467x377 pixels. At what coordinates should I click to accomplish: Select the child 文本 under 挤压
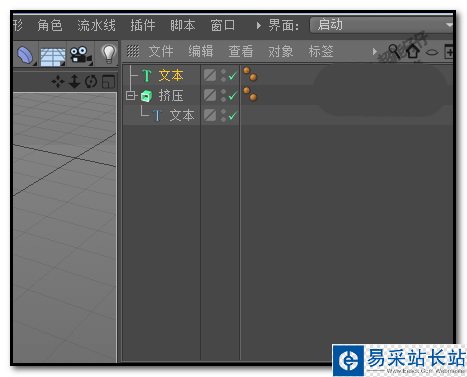tap(182, 116)
